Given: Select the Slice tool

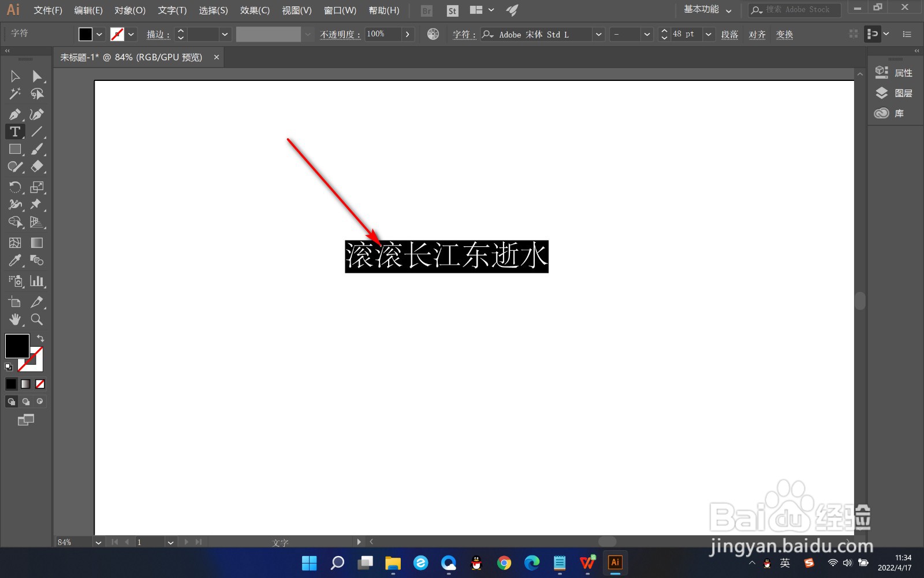Looking at the screenshot, I should pyautogui.click(x=37, y=302).
